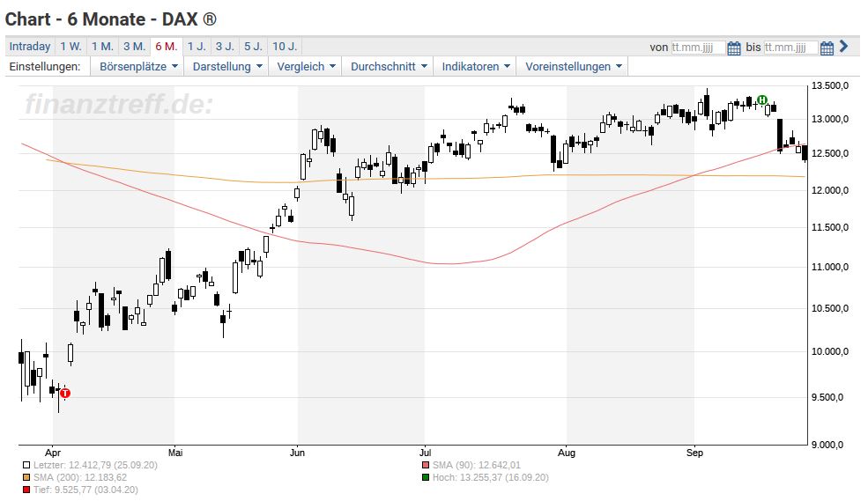The image size is (868, 501).
Task: Select the 5 J. time range tab
Action: click(254, 47)
